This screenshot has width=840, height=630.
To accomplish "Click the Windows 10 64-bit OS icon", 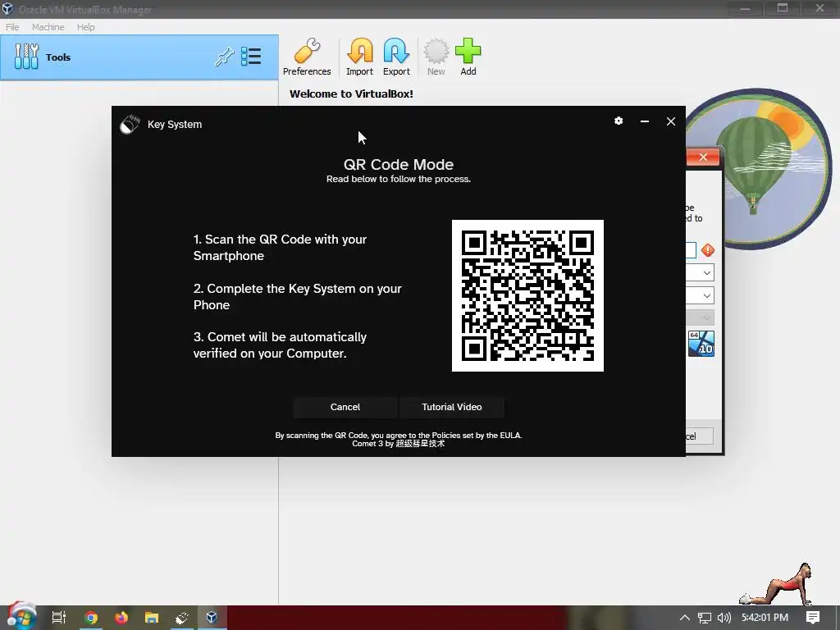I will pos(701,344).
